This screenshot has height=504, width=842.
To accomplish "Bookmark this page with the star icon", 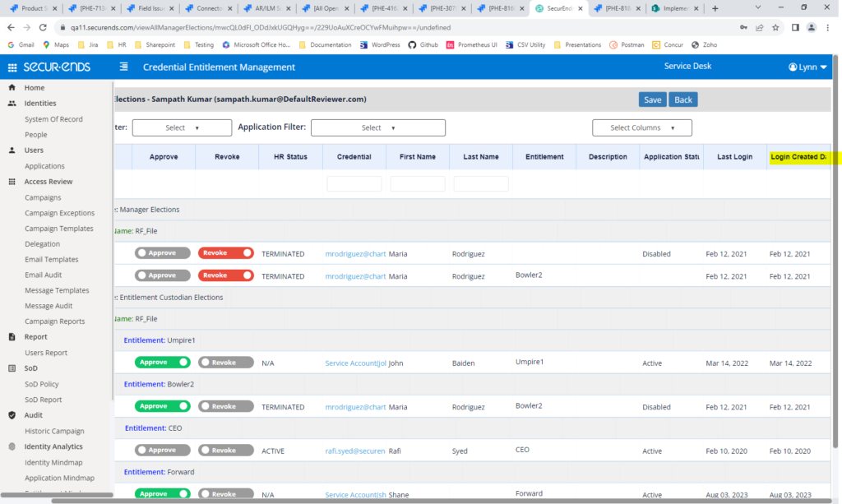I will click(x=775, y=27).
